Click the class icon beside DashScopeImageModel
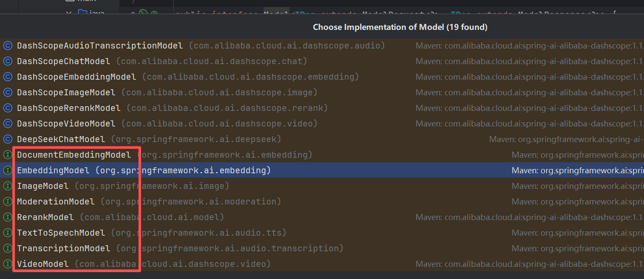This screenshot has height=279, width=644. (x=7, y=92)
